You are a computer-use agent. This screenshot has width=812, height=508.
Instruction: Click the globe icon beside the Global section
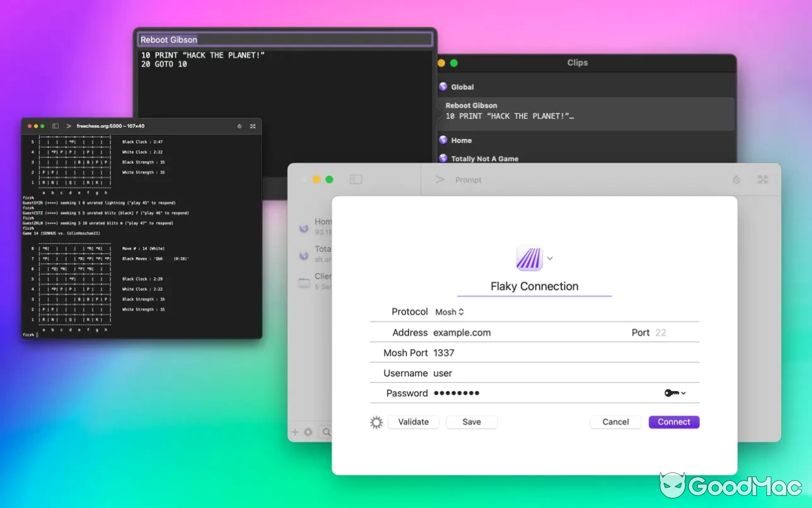tap(442, 86)
